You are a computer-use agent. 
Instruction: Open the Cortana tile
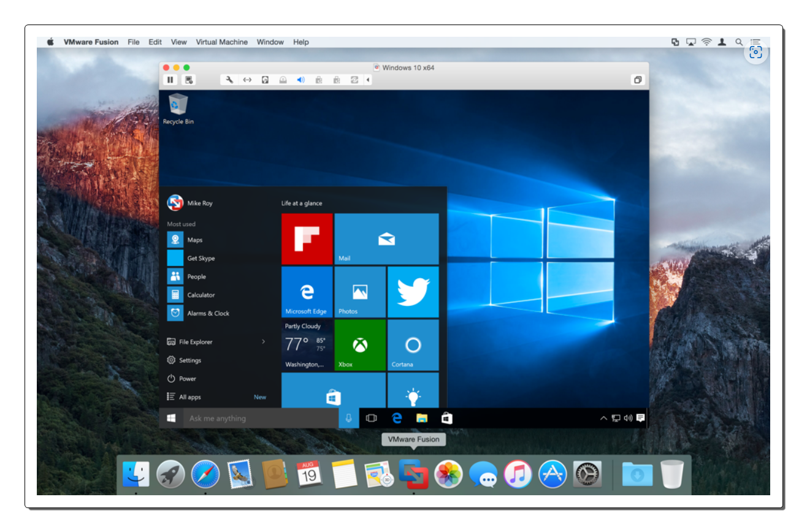(413, 345)
